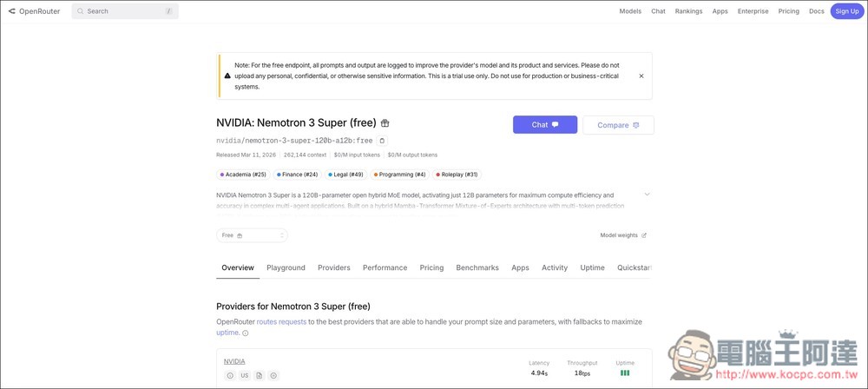Open Docs in the top navigation
This screenshot has width=868, height=389.
pos(817,11)
